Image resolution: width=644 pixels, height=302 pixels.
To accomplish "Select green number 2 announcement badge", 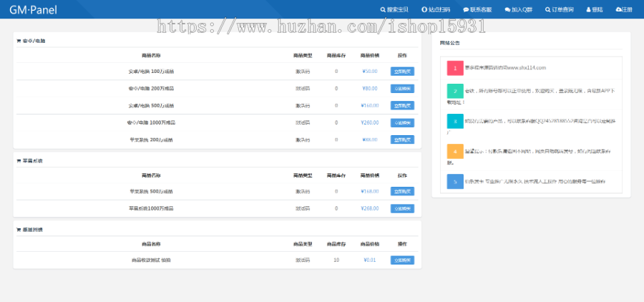I will click(455, 92).
